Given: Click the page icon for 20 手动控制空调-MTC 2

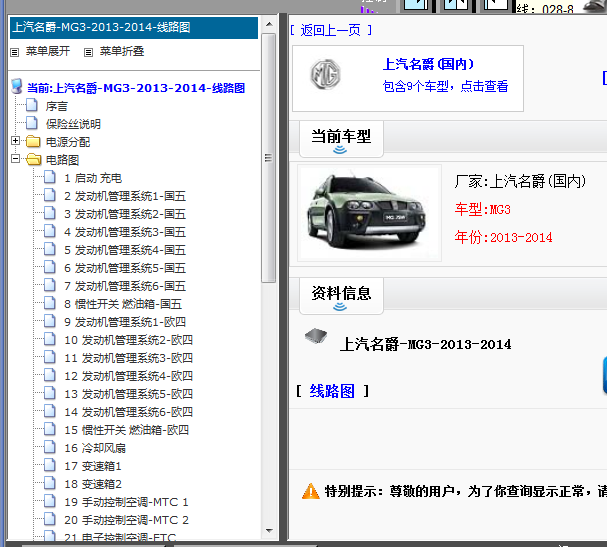Looking at the screenshot, I should coord(50,519).
